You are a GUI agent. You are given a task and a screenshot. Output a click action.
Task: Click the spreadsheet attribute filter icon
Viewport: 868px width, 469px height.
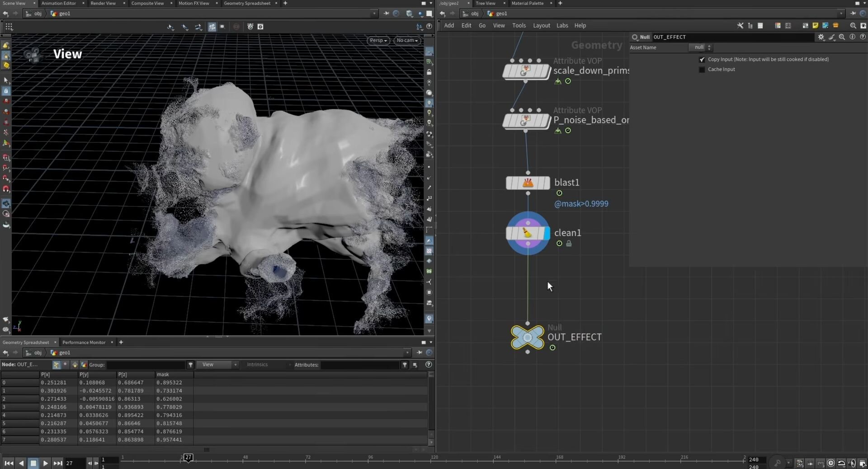tap(405, 365)
